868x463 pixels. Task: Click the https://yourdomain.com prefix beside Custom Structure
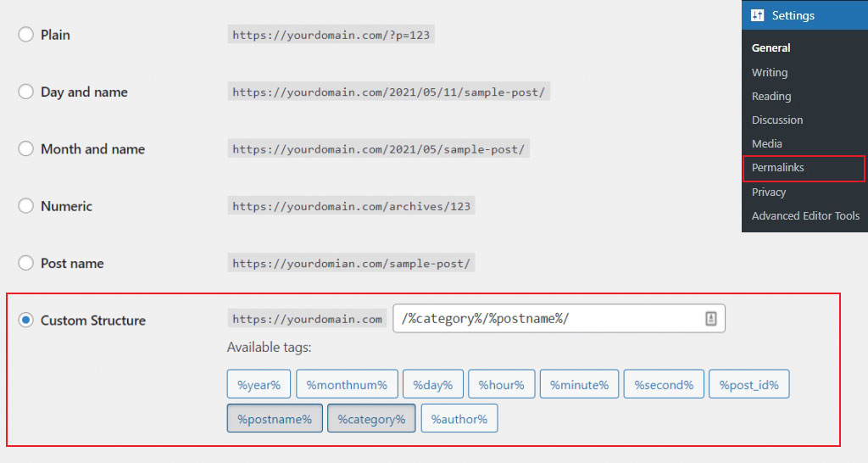[x=307, y=319]
